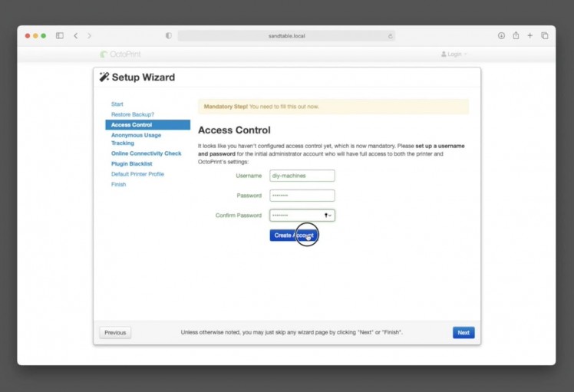
Task: Open the Login dropdown menu
Action: pyautogui.click(x=454, y=54)
